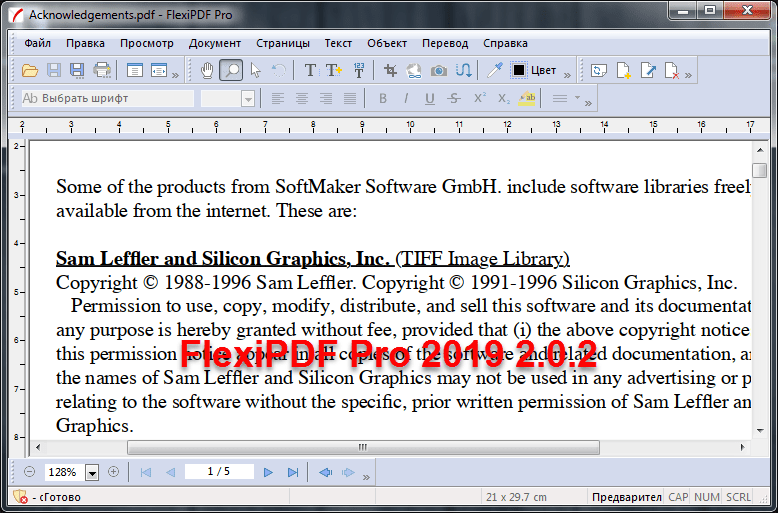
Task: Toggle Italic formatting
Action: pyautogui.click(x=406, y=98)
